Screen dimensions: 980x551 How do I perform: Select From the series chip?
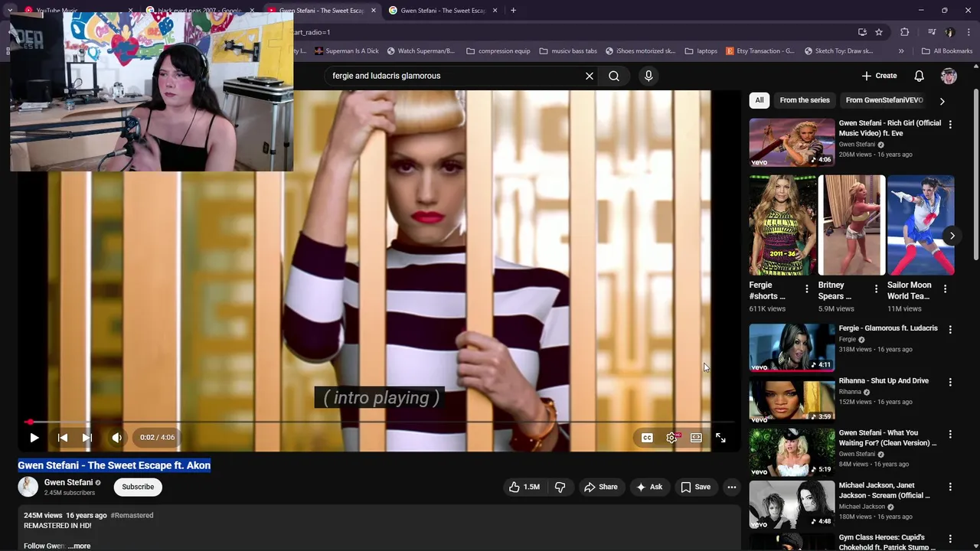pyautogui.click(x=805, y=100)
